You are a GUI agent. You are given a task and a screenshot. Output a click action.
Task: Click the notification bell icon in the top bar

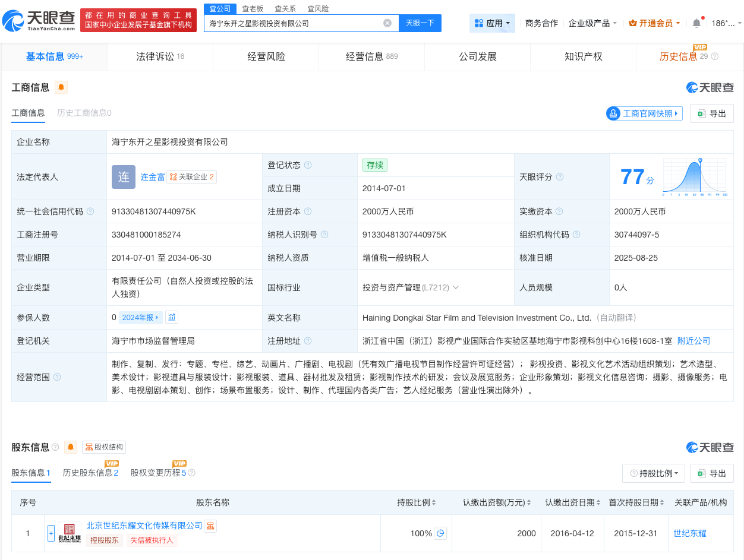point(696,23)
